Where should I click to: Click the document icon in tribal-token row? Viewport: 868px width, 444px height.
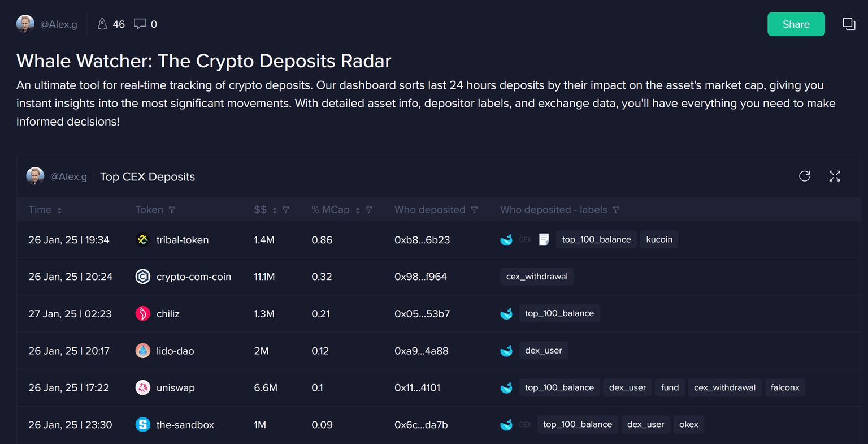tap(544, 240)
